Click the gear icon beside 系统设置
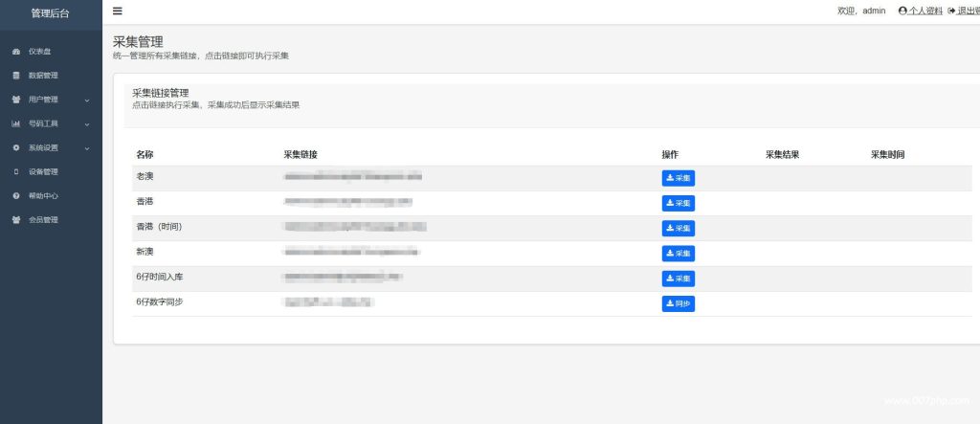Screen dimensions: 980x424 click(x=16, y=147)
